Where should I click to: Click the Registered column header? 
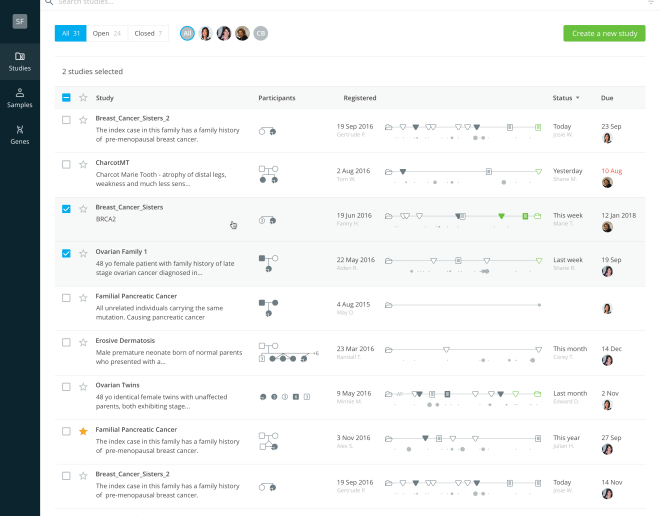360,98
